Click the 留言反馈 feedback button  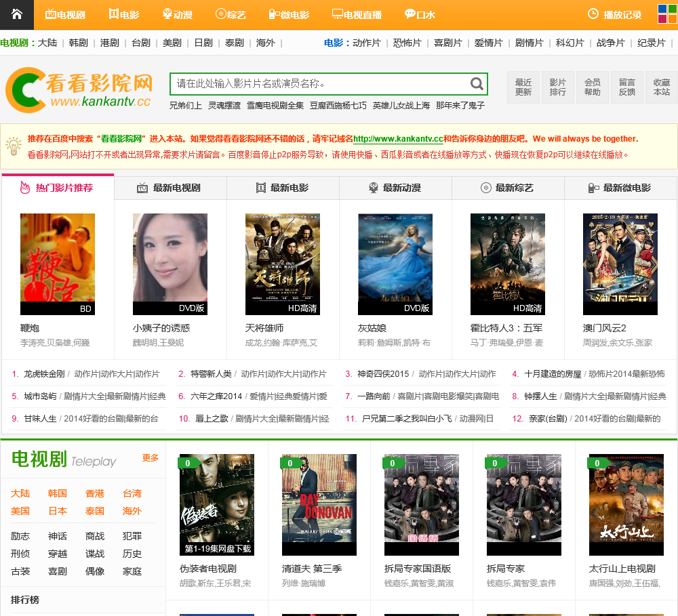pos(627,87)
